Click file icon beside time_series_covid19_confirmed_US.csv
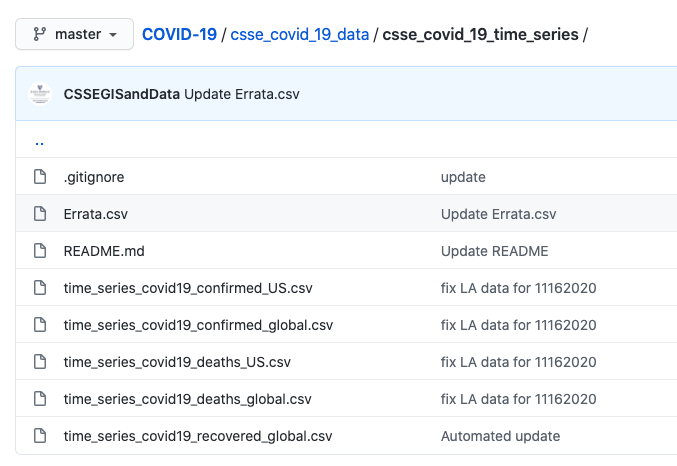 click(40, 287)
